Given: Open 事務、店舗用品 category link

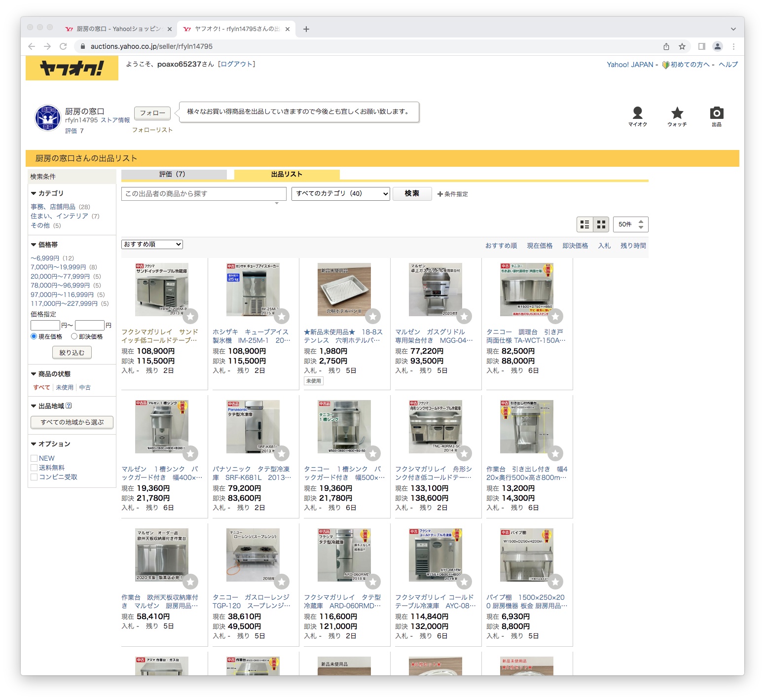Looking at the screenshot, I should [53, 207].
